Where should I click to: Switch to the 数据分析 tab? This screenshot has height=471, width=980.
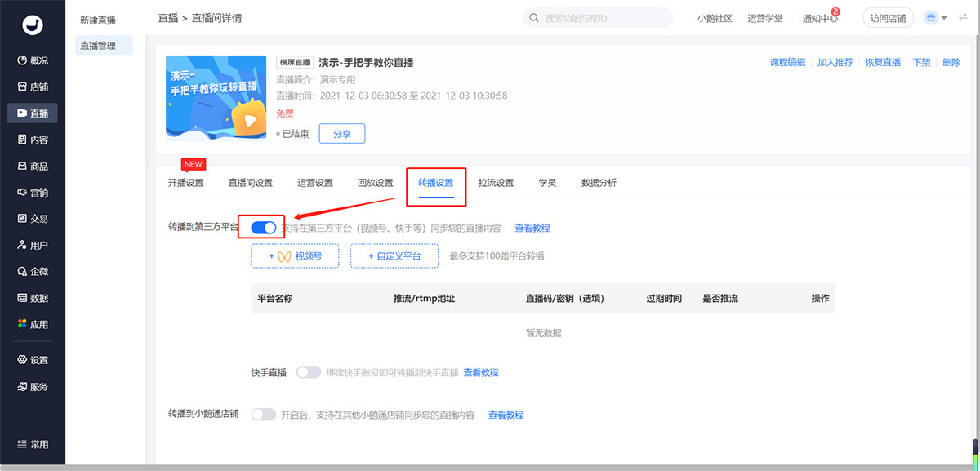point(599,183)
